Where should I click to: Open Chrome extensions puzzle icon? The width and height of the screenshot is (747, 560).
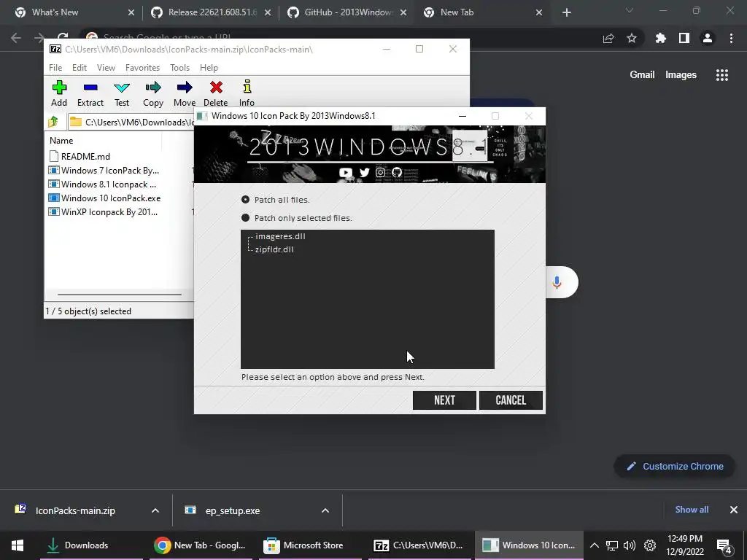coord(661,38)
